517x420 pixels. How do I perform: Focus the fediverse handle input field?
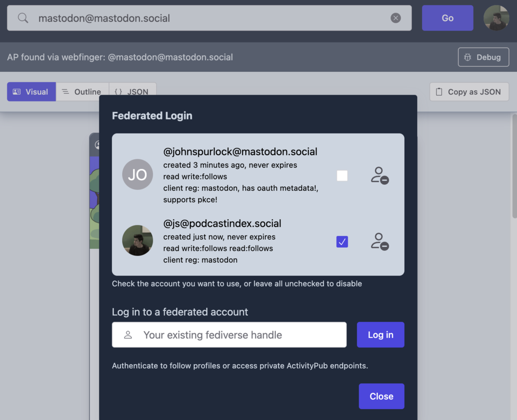coord(238,335)
